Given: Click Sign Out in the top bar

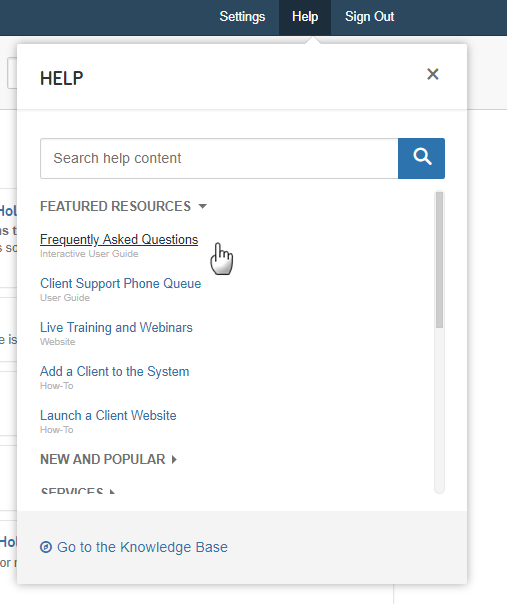Looking at the screenshot, I should [369, 17].
